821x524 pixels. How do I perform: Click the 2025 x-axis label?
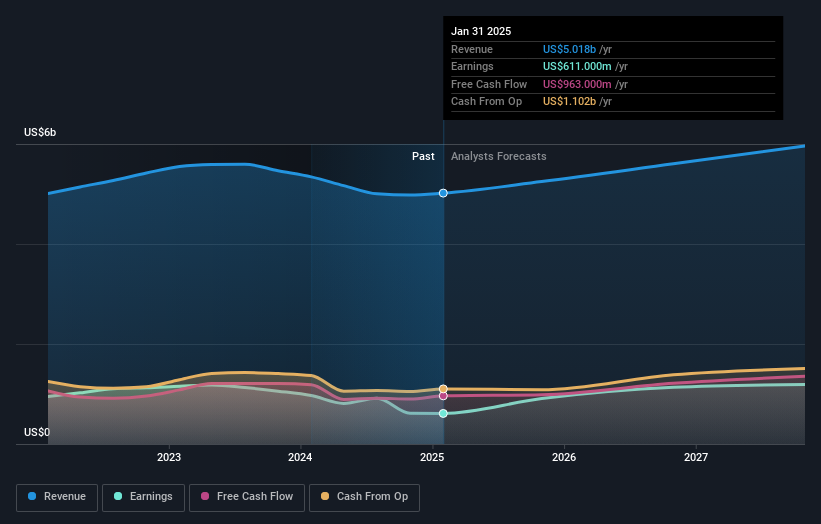click(x=432, y=458)
